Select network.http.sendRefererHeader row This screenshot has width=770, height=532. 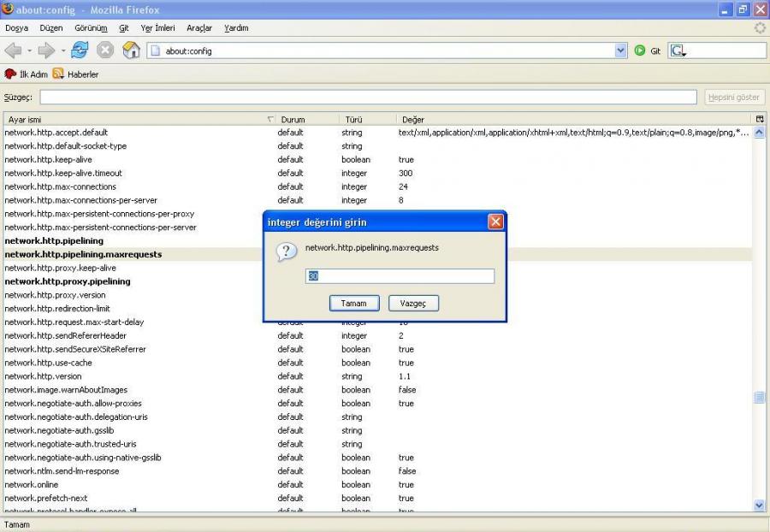pos(377,335)
